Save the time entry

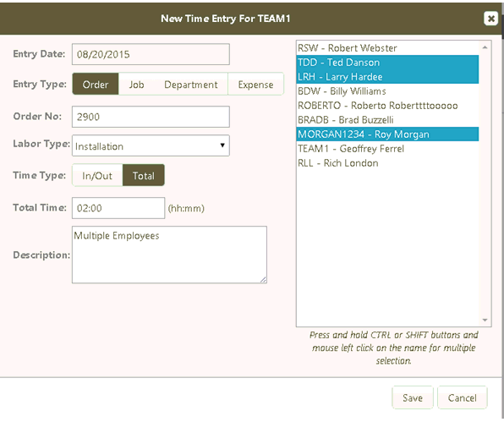(x=413, y=397)
